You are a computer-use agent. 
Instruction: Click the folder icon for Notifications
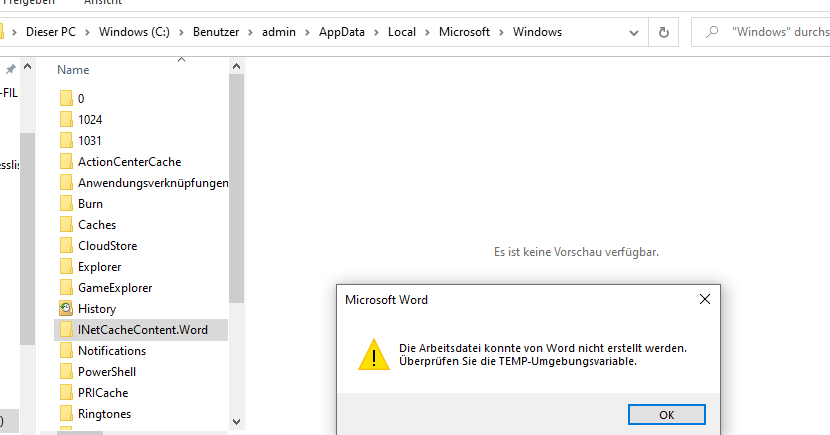(66, 350)
